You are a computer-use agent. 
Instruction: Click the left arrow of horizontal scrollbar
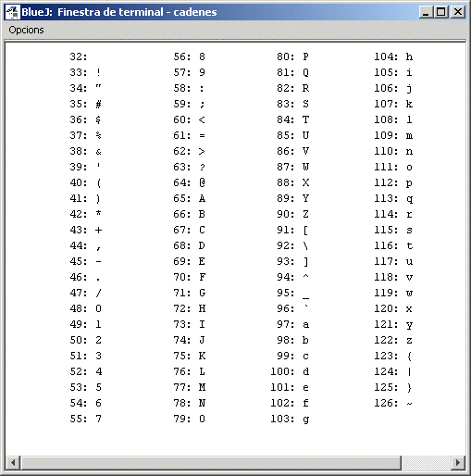[x=13, y=462]
